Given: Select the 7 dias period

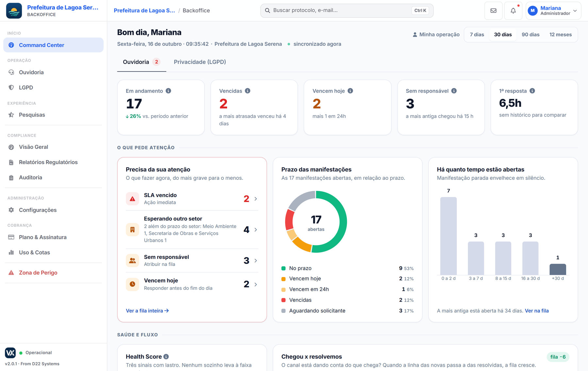Looking at the screenshot, I should pyautogui.click(x=477, y=35).
